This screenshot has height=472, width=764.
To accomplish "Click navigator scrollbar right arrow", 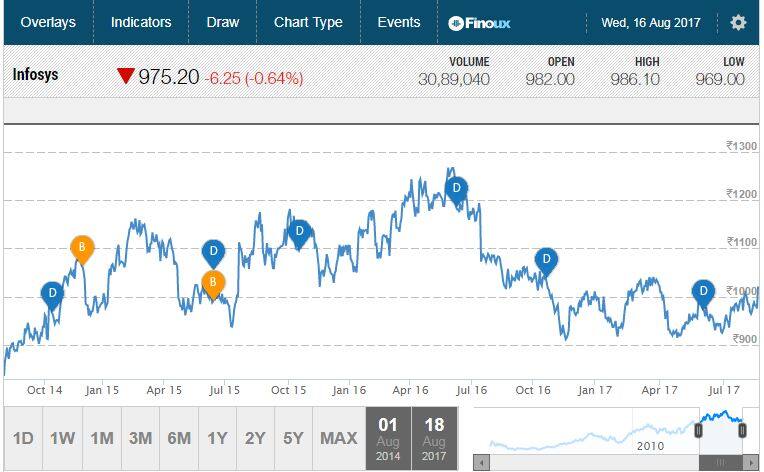I will (x=750, y=462).
